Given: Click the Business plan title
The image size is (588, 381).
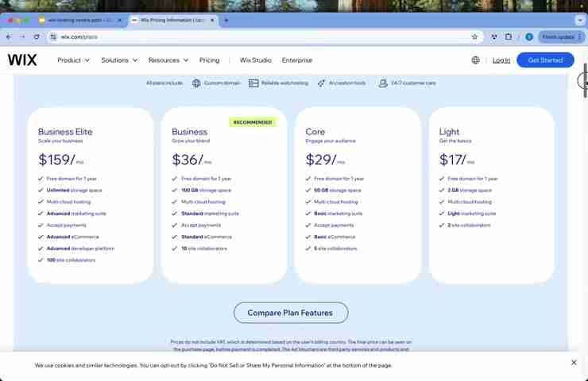Looking at the screenshot, I should pyautogui.click(x=189, y=132).
